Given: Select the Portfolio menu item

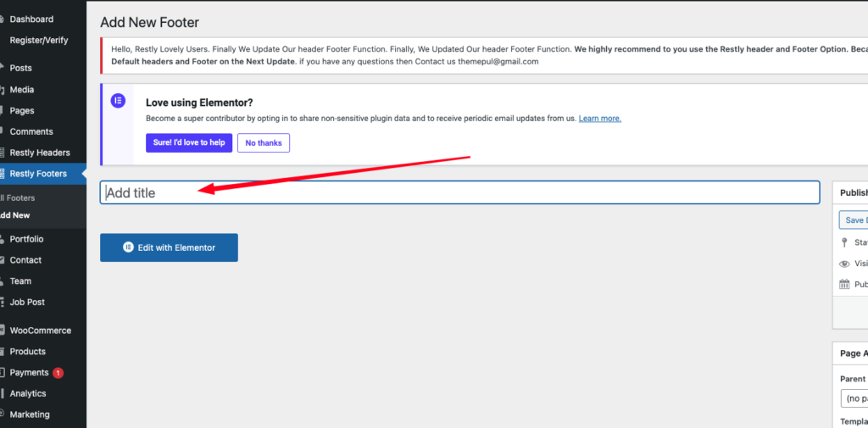Looking at the screenshot, I should (26, 239).
